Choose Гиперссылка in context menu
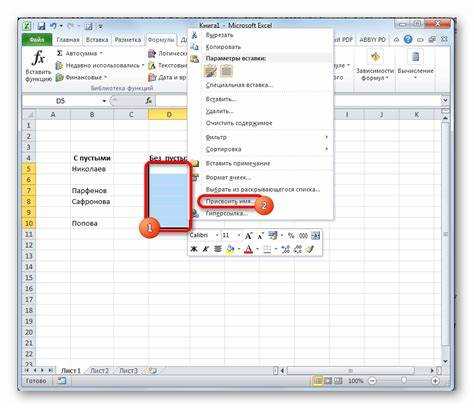Screen dimensions: 474x408 pos(226,213)
